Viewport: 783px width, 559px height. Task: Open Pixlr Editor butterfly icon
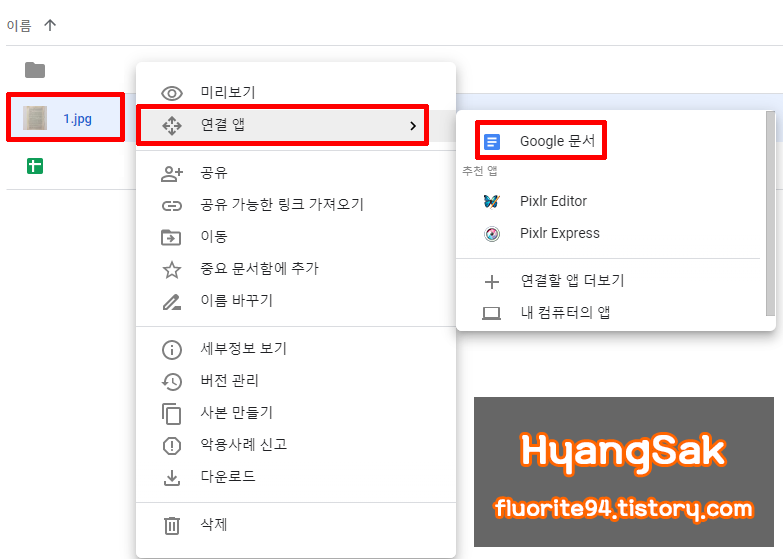[x=492, y=201]
